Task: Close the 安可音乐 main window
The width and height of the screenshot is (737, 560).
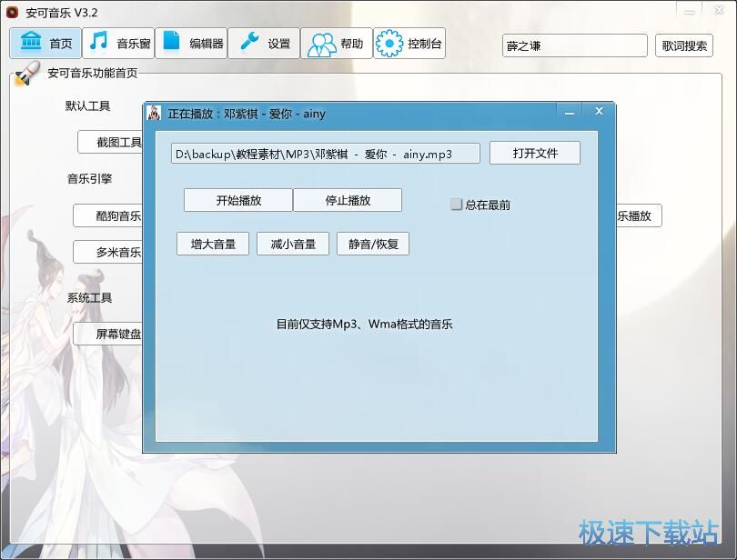Action: 719,10
